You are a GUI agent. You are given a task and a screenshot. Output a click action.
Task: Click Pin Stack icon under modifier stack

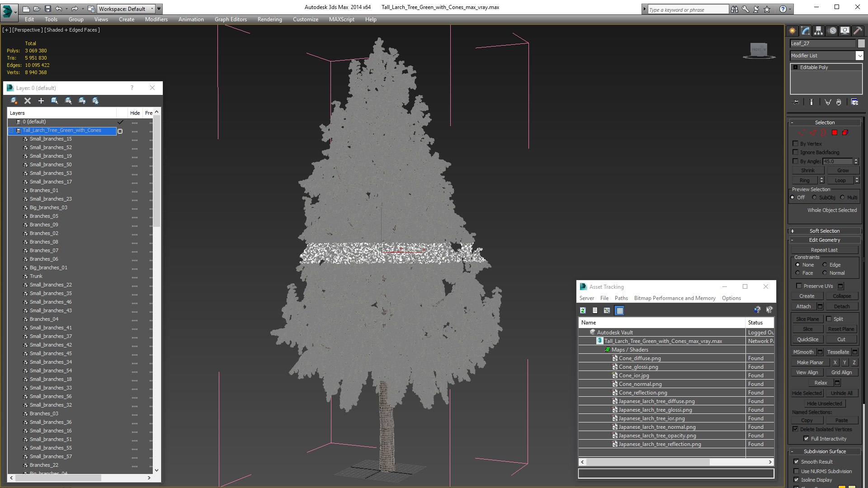click(796, 102)
